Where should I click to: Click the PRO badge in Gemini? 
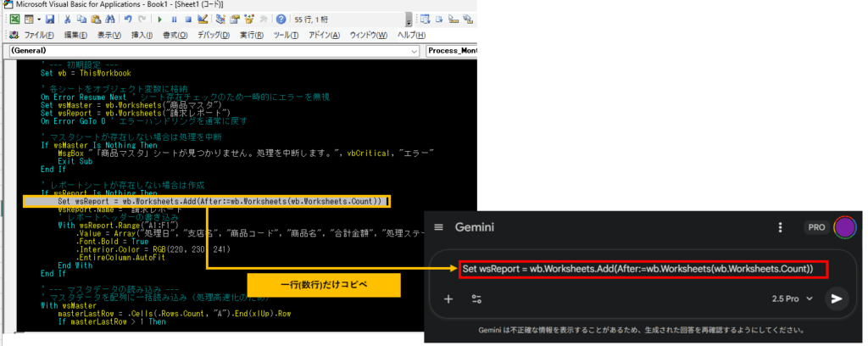(814, 227)
